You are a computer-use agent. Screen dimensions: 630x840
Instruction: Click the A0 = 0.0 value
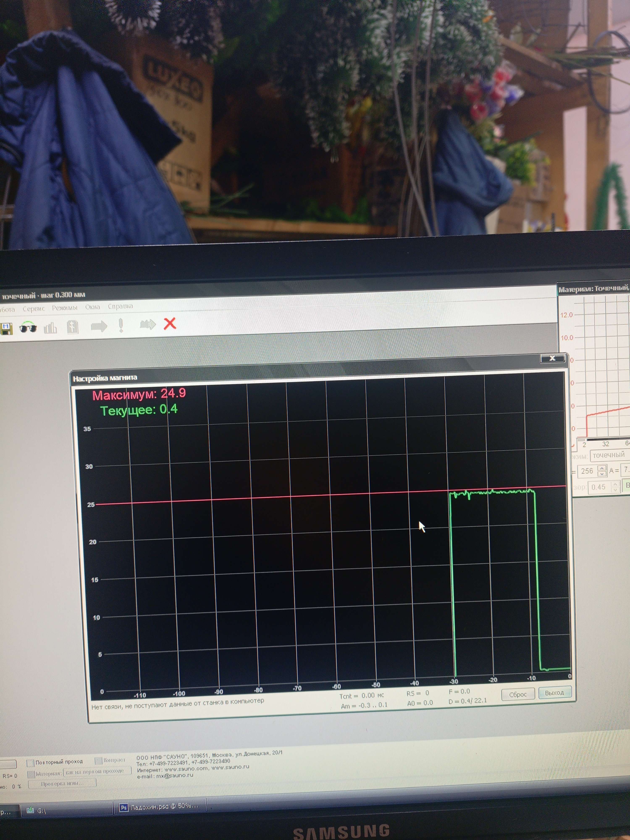click(x=420, y=703)
